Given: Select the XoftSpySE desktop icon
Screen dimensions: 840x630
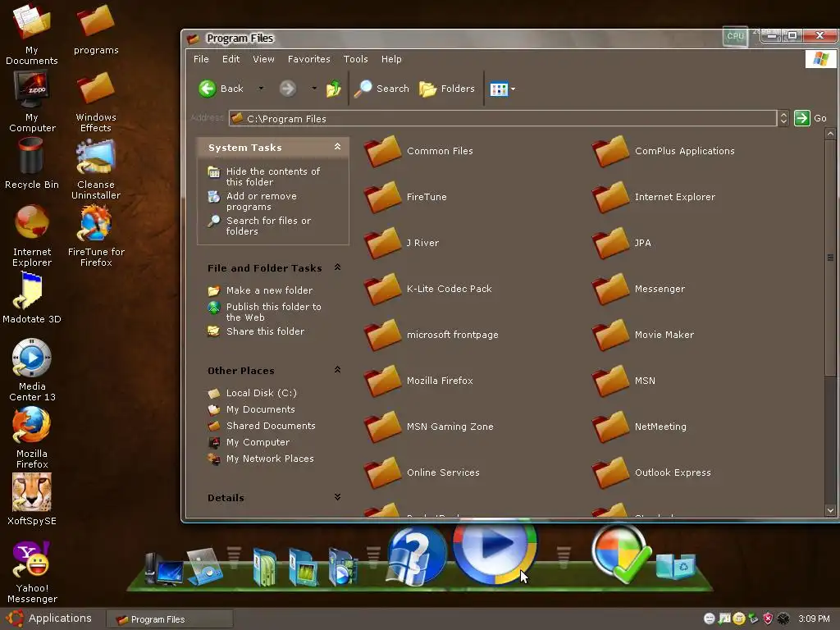Looking at the screenshot, I should [32, 500].
